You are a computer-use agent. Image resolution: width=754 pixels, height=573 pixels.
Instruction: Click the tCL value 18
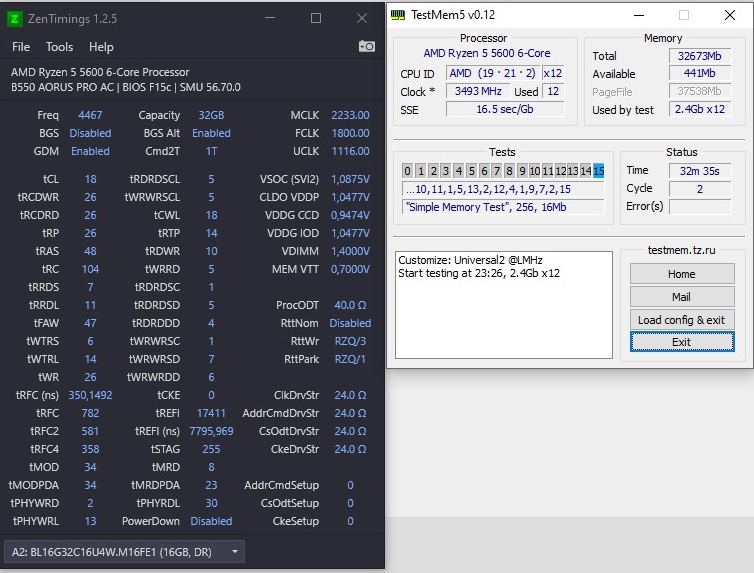click(x=90, y=179)
